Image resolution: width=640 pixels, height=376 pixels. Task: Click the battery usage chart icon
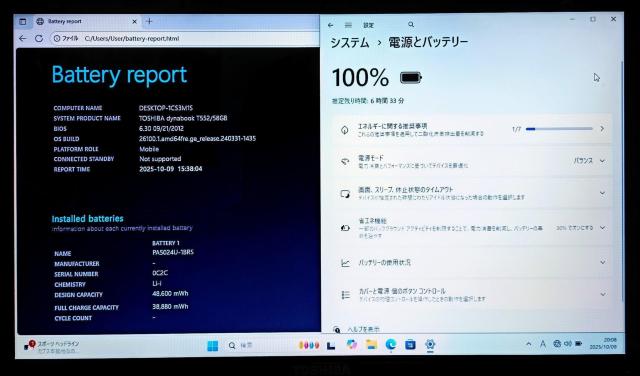345,263
